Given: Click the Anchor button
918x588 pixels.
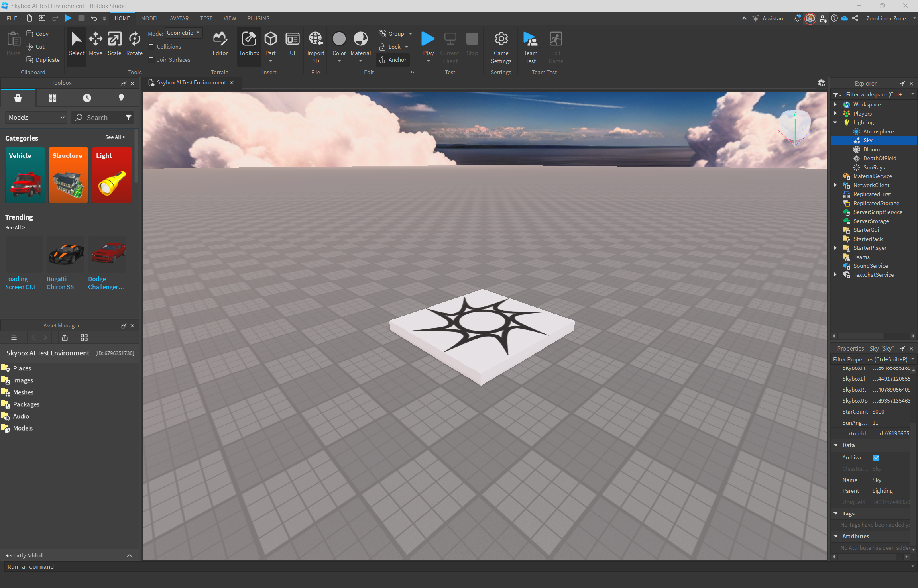Looking at the screenshot, I should click(x=393, y=60).
